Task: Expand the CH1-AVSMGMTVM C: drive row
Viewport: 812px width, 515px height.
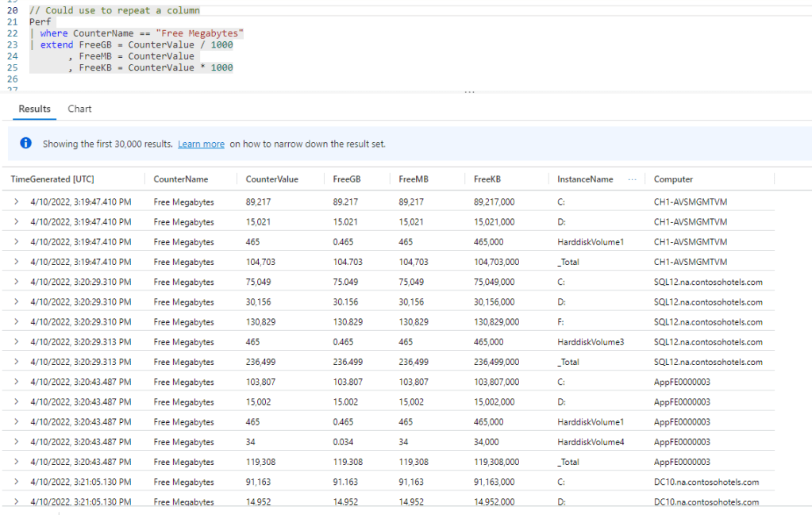Action: (x=16, y=202)
